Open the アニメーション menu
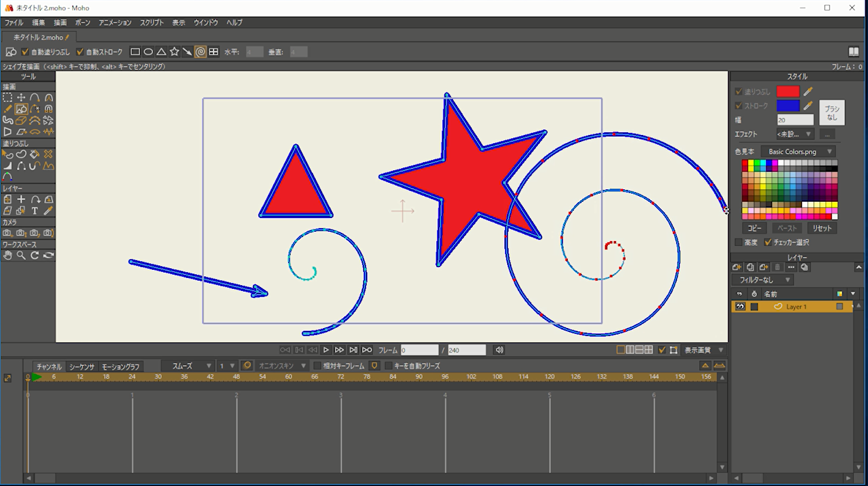 [x=115, y=23]
